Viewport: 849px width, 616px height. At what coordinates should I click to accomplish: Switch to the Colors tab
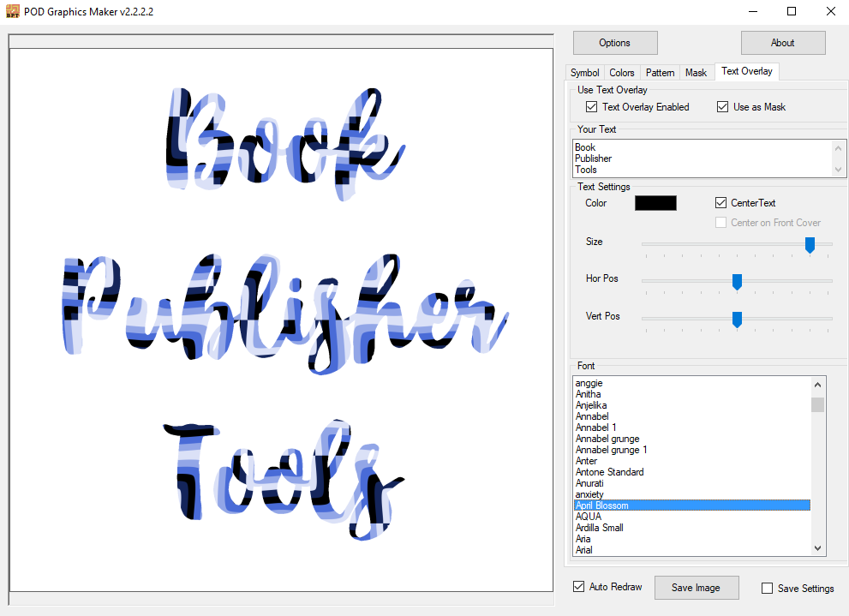[x=622, y=73]
